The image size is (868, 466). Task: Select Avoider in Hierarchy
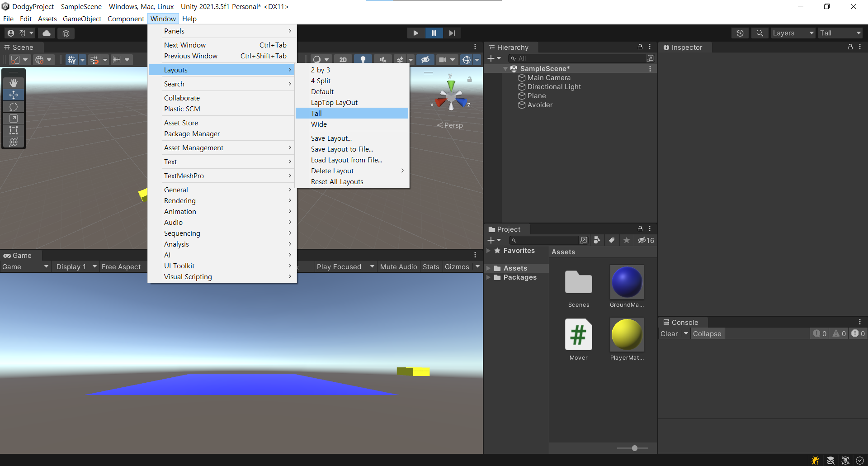pos(540,105)
